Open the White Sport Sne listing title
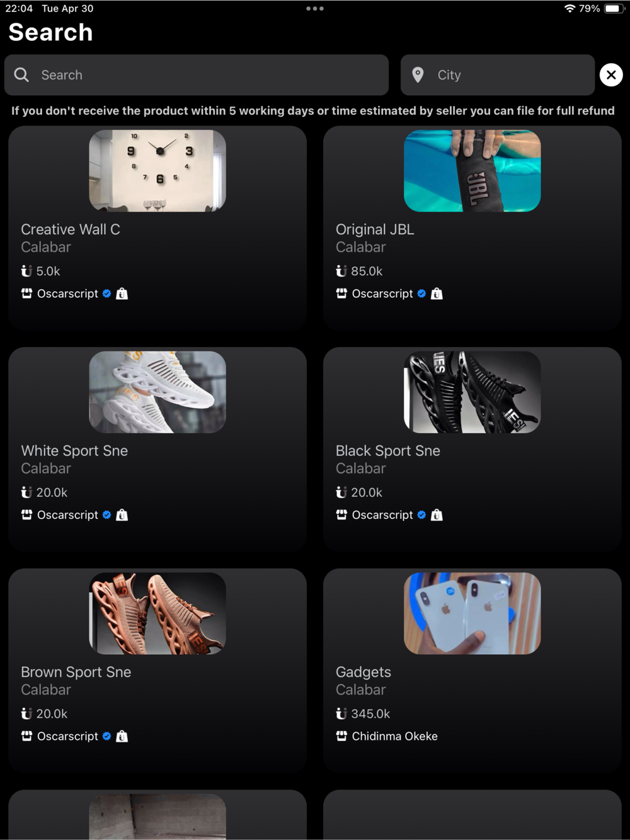Screen dimensions: 630x840 pos(74,451)
